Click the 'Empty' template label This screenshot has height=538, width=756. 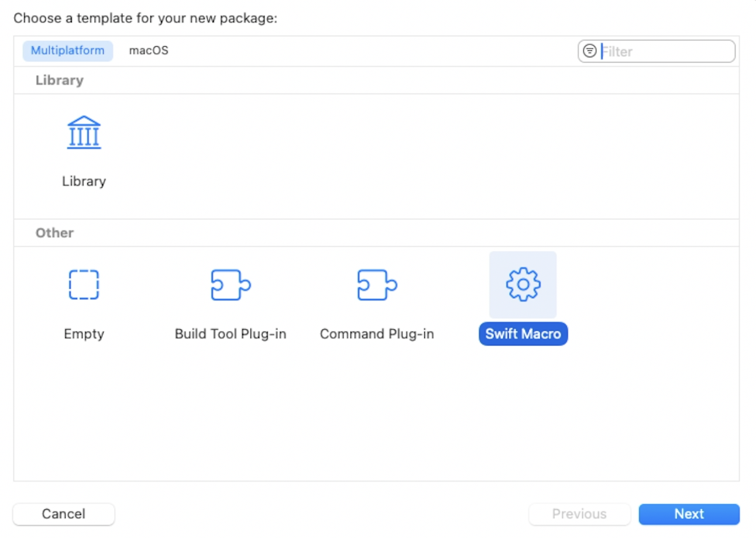(84, 334)
